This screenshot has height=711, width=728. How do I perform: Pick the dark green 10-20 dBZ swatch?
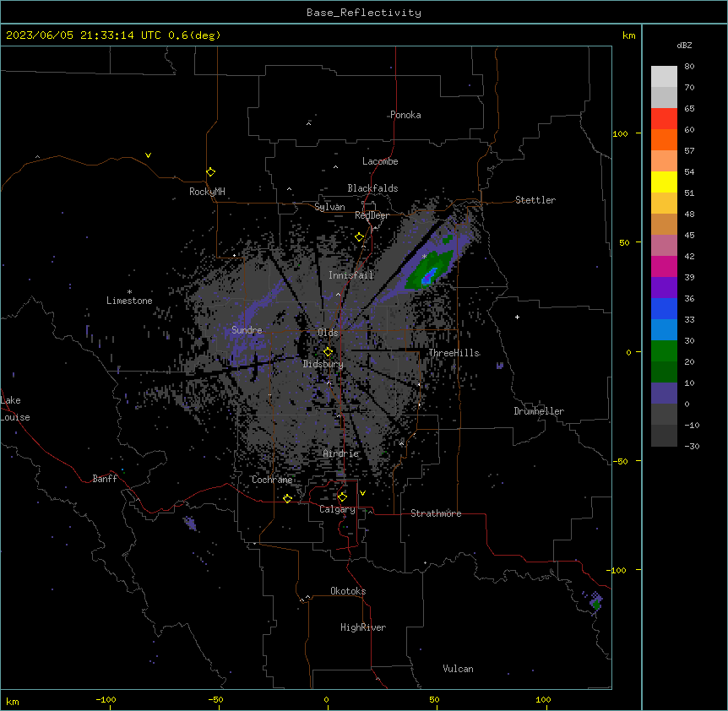(x=664, y=372)
